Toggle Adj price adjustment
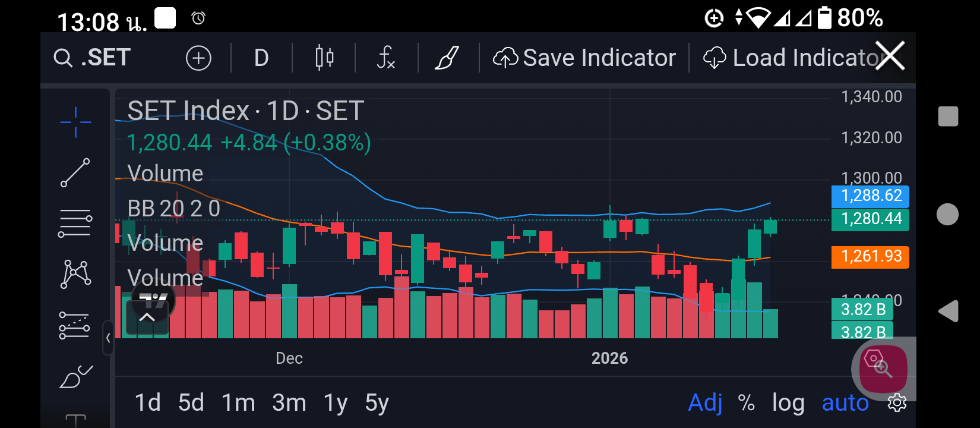Image resolution: width=980 pixels, height=428 pixels. (706, 403)
